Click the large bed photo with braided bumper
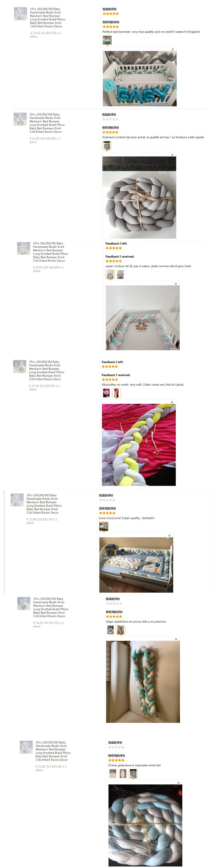 (136, 565)
